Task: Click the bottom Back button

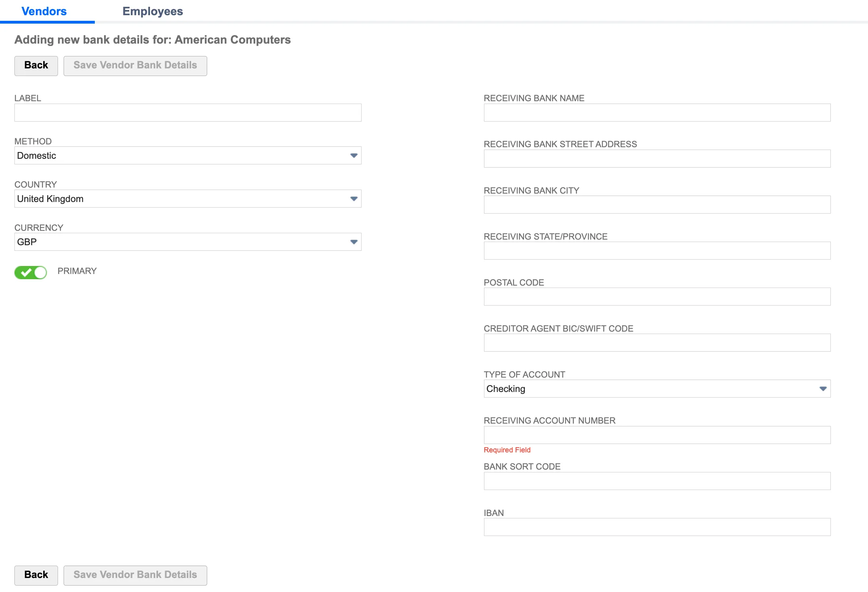Action: click(36, 575)
